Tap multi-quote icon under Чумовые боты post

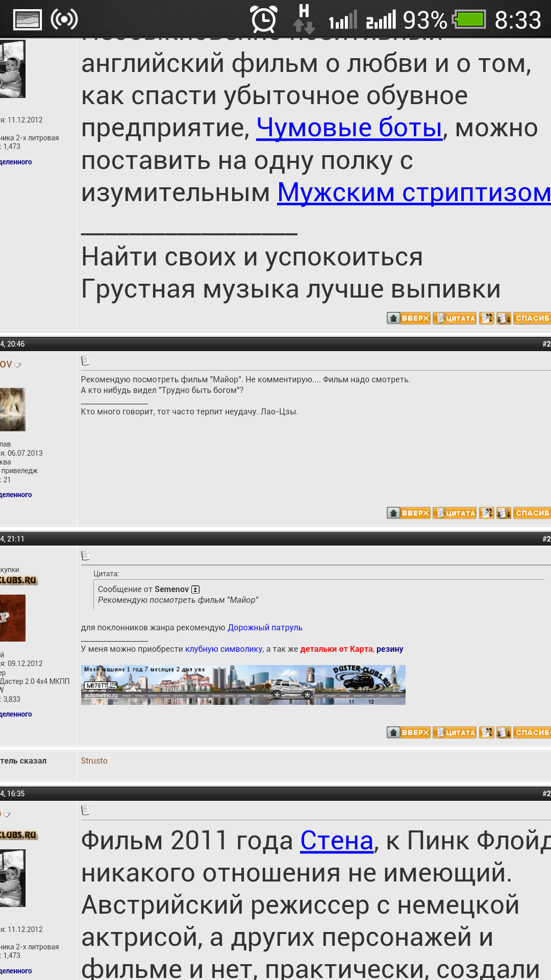487,318
